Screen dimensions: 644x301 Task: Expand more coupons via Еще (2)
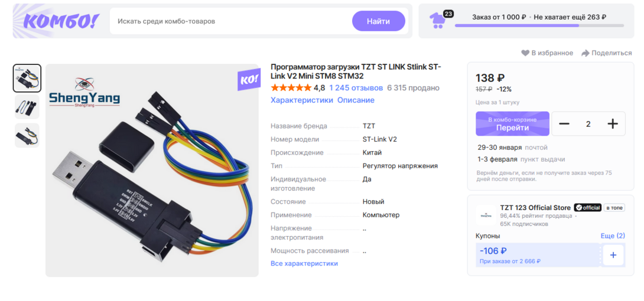click(x=613, y=236)
